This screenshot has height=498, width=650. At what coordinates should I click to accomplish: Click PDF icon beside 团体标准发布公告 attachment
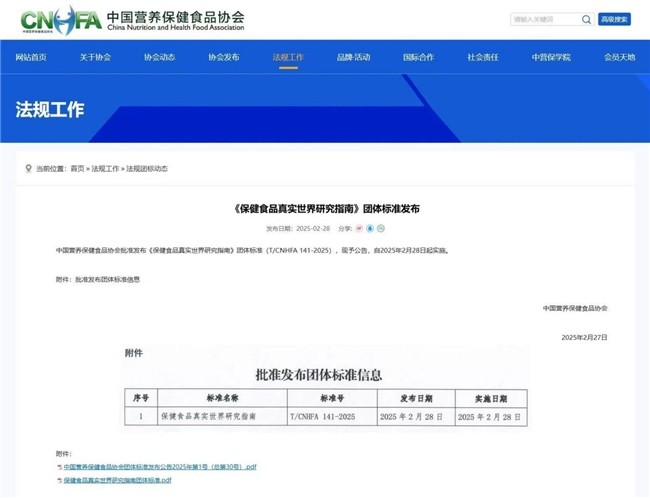point(60,467)
